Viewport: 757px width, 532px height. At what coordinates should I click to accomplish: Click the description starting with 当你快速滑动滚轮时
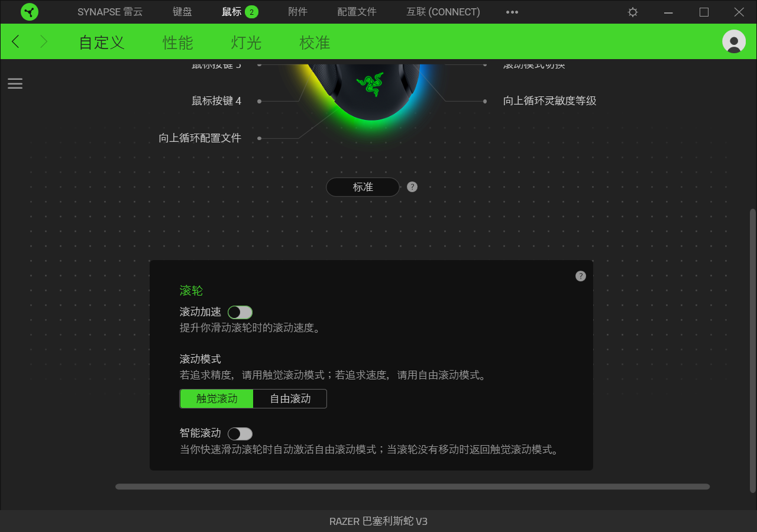point(369,450)
